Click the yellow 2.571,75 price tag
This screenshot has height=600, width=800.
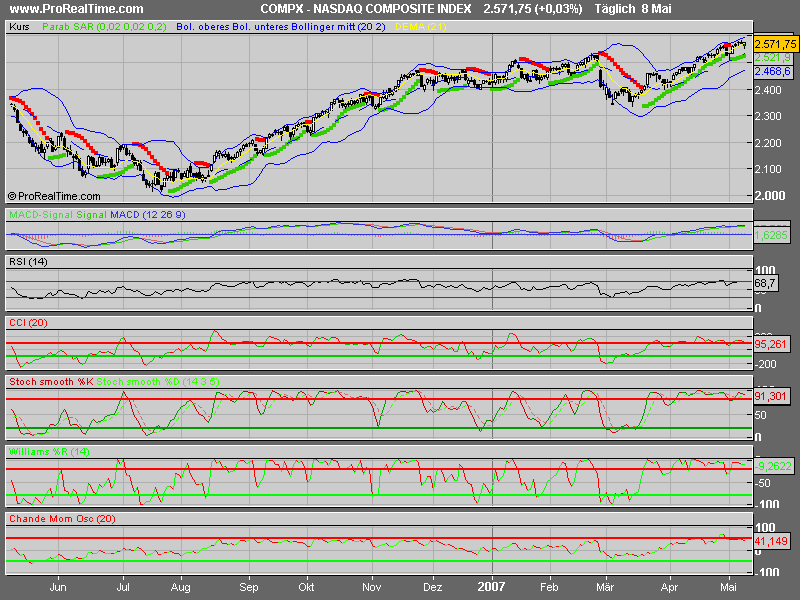tap(776, 44)
